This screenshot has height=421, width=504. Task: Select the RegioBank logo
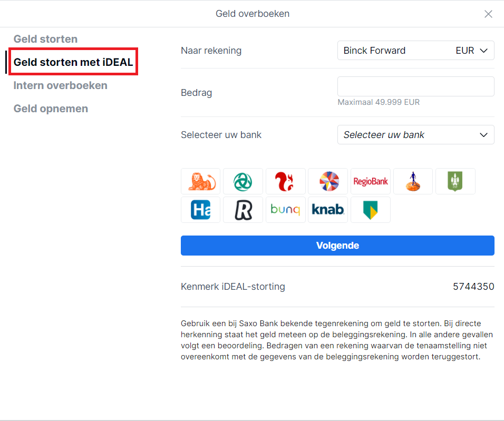point(371,181)
